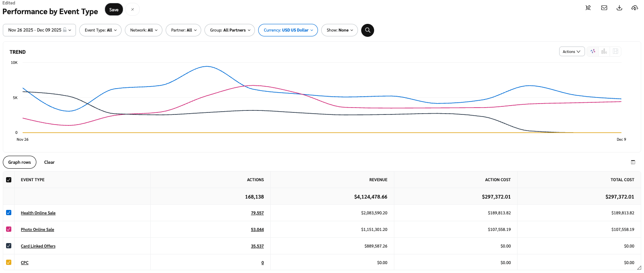Run the report with search icon
Viewport: 644px width, 273px height.
(x=367, y=30)
